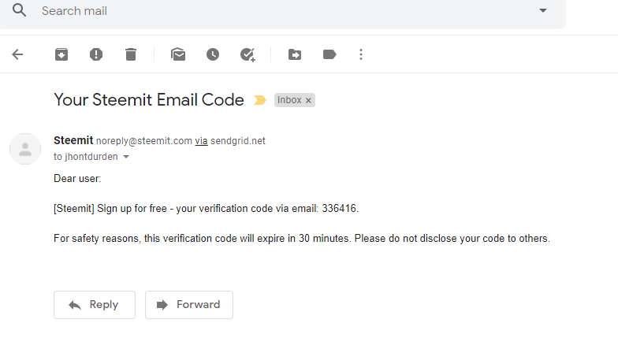
Task: Open the Labels icon in the toolbar
Action: 329,54
